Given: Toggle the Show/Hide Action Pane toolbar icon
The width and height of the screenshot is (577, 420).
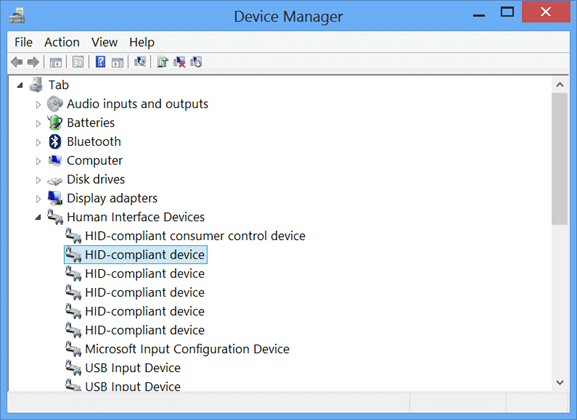Looking at the screenshot, I should pos(118,62).
